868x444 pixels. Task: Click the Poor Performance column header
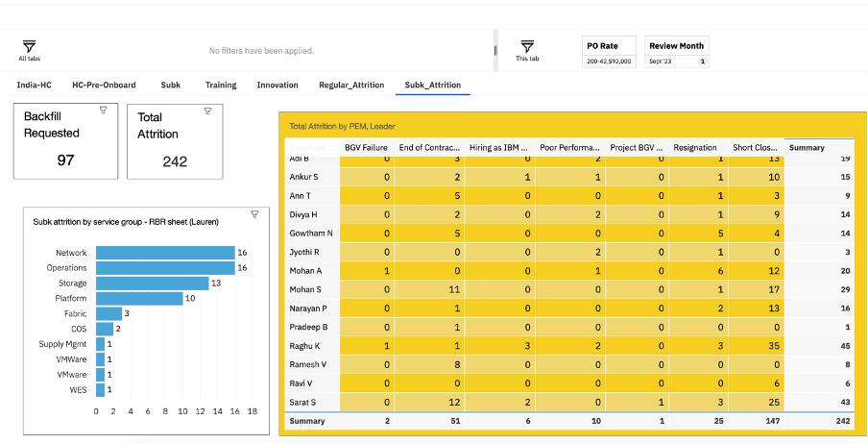tap(569, 147)
